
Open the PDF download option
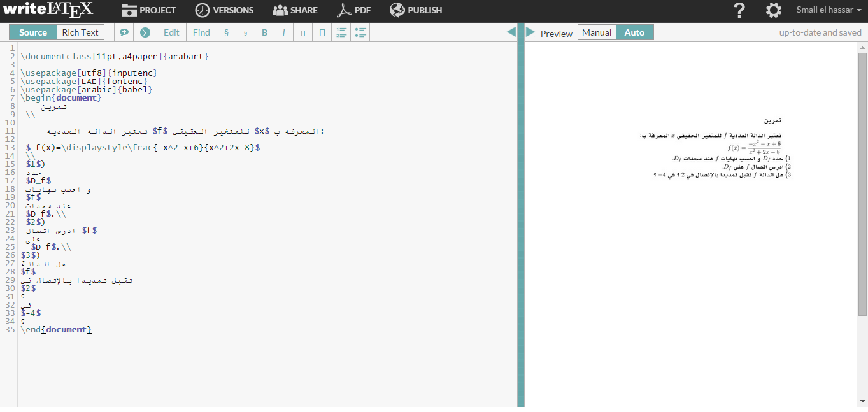tap(355, 10)
